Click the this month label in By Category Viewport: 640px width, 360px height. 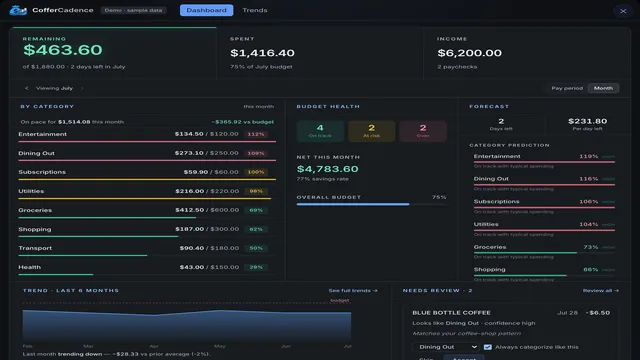coord(259,107)
